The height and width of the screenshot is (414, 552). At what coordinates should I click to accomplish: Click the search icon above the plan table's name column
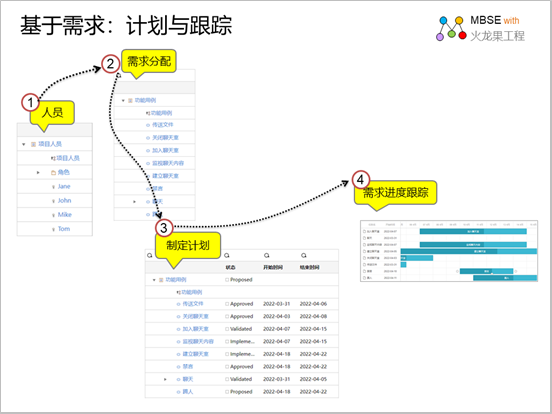[150, 255]
